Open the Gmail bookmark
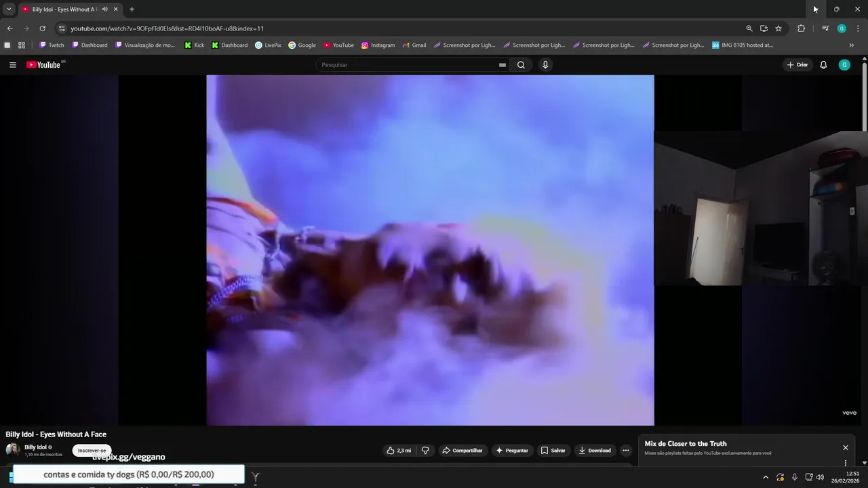The height and width of the screenshot is (488, 868). click(x=414, y=45)
